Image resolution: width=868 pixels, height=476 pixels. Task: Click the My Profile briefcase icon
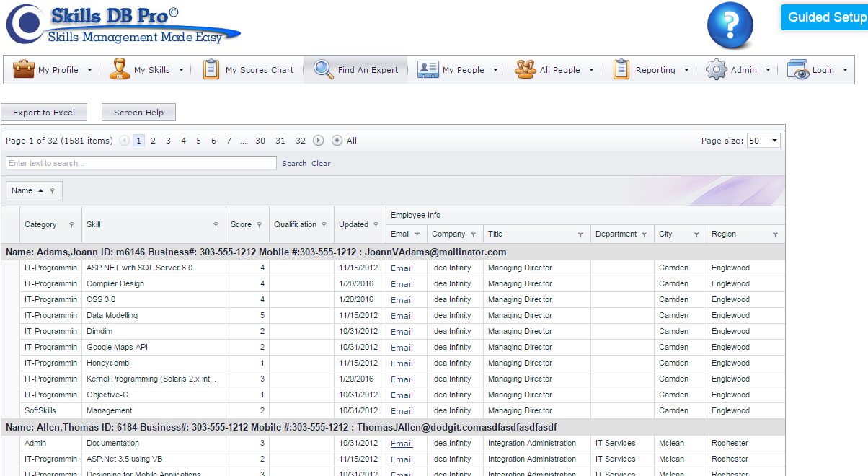(23, 70)
